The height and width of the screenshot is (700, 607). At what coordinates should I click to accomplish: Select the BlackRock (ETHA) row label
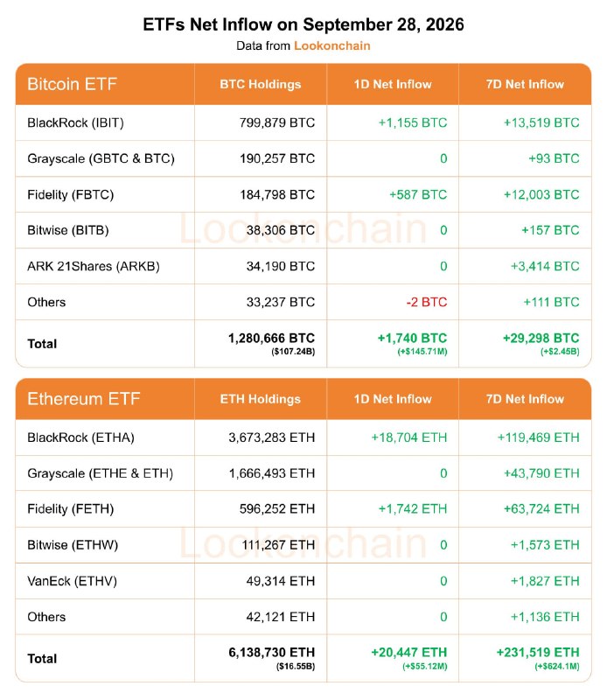point(80,437)
